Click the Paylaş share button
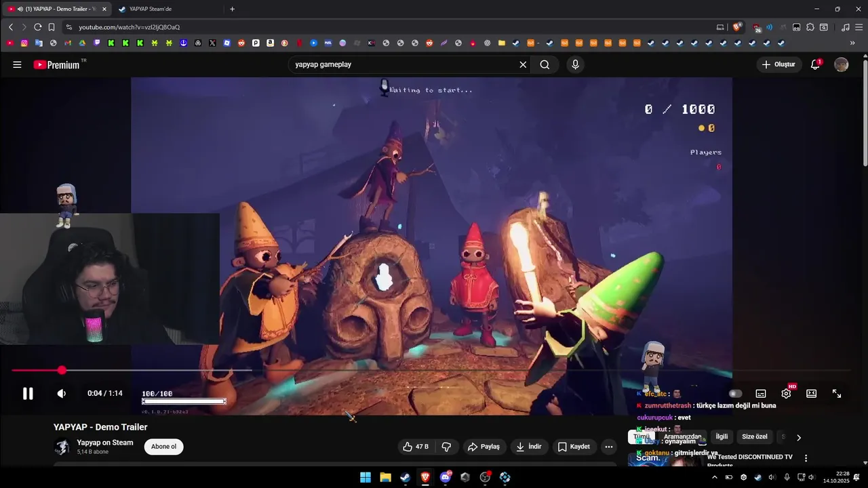Viewport: 868px width, 488px height. point(484,447)
